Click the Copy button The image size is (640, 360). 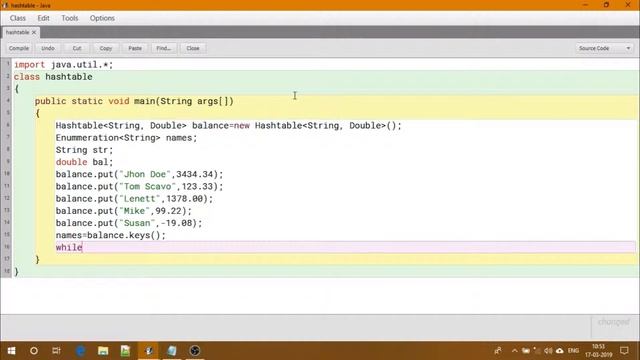pos(106,48)
